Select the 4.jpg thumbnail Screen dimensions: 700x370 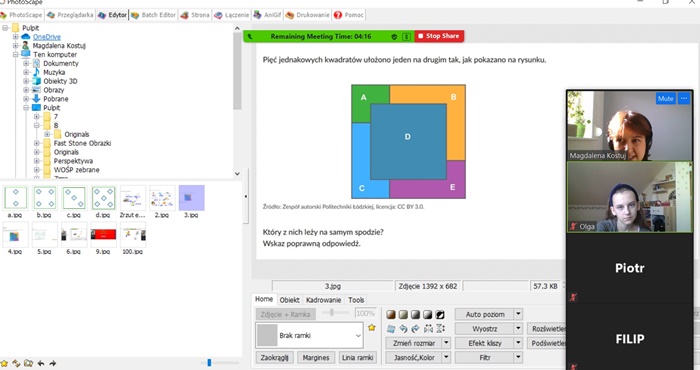click(x=15, y=238)
